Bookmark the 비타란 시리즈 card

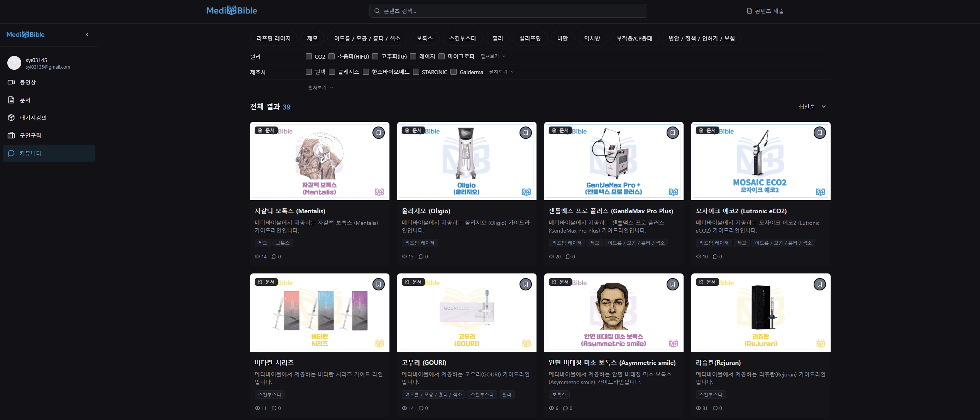click(378, 284)
